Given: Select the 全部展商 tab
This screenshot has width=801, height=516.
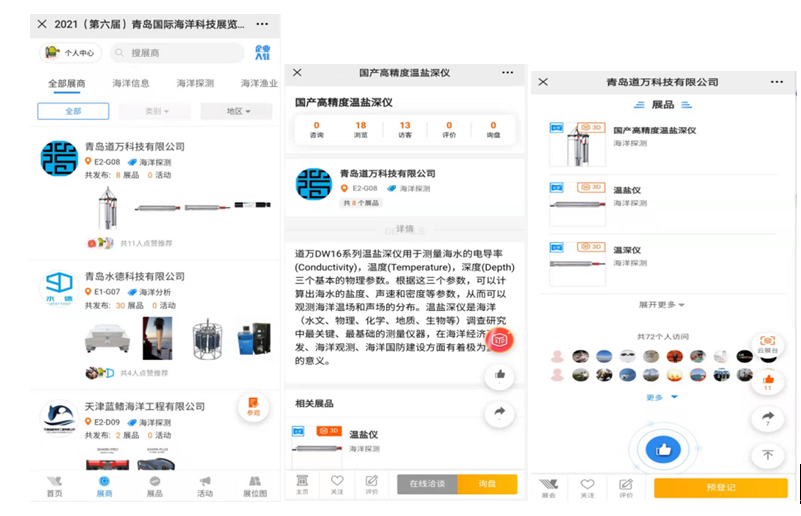Looking at the screenshot, I should tap(67, 83).
